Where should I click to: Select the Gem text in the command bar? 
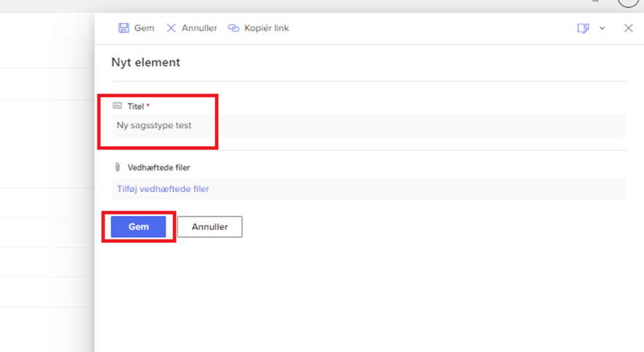coord(144,28)
